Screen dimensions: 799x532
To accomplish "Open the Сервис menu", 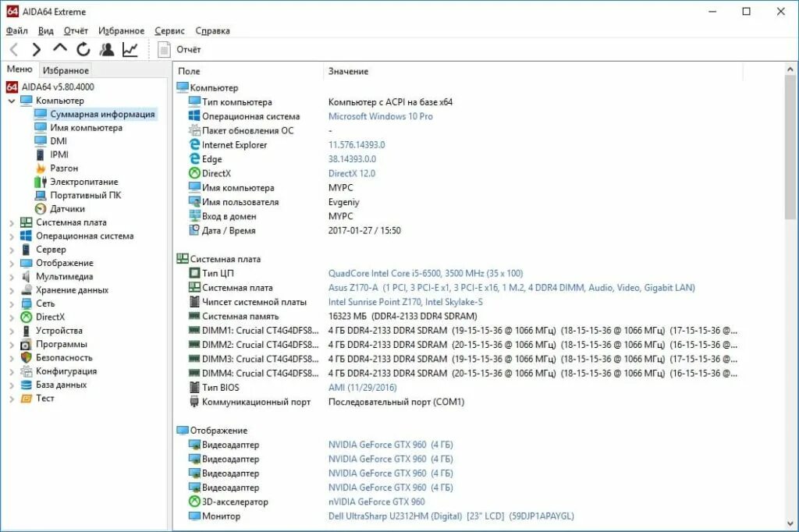I will click(x=171, y=30).
